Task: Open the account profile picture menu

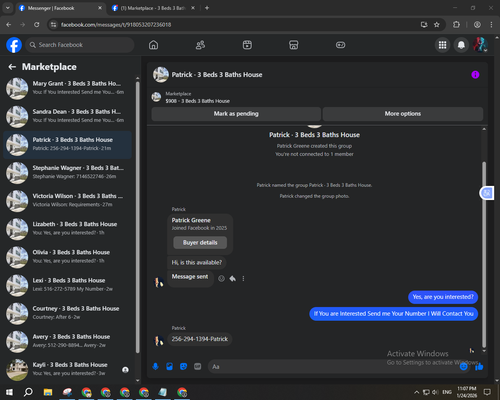Action: click(x=480, y=45)
